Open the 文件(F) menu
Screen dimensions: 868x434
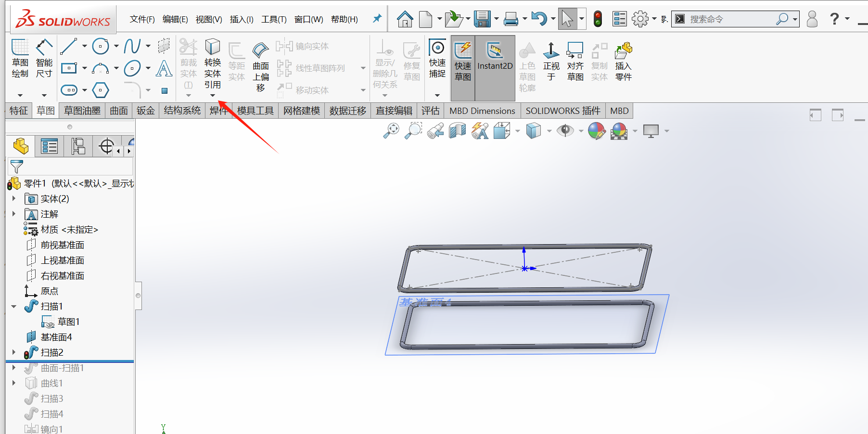point(142,19)
